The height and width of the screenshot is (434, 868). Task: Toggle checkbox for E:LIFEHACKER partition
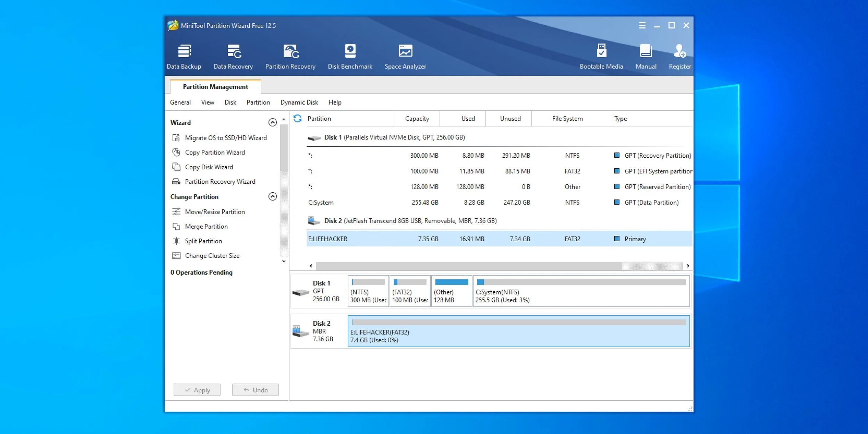616,239
